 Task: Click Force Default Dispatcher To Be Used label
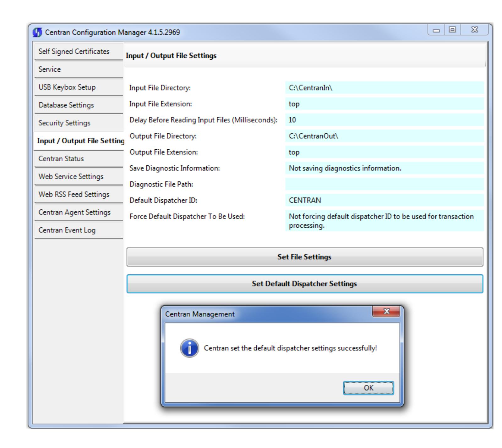pos(187,217)
